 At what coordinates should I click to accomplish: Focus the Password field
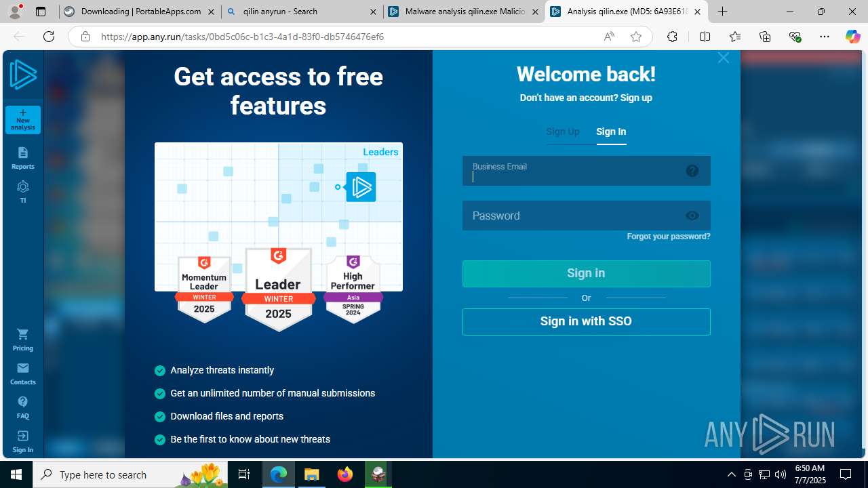pyautogui.click(x=587, y=216)
